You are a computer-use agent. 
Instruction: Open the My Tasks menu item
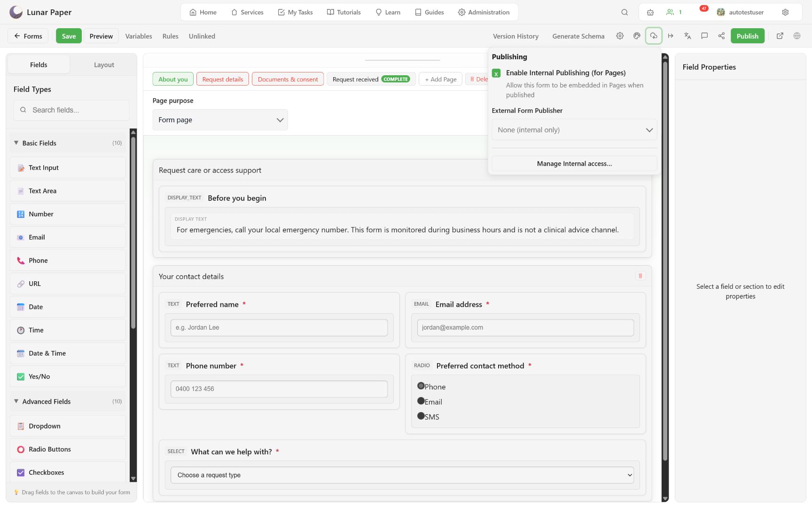click(295, 12)
